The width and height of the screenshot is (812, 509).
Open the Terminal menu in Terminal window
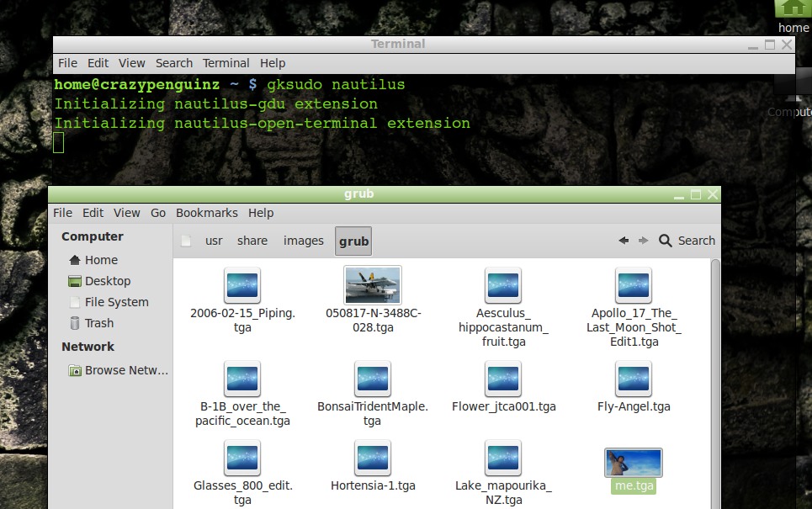pos(226,62)
